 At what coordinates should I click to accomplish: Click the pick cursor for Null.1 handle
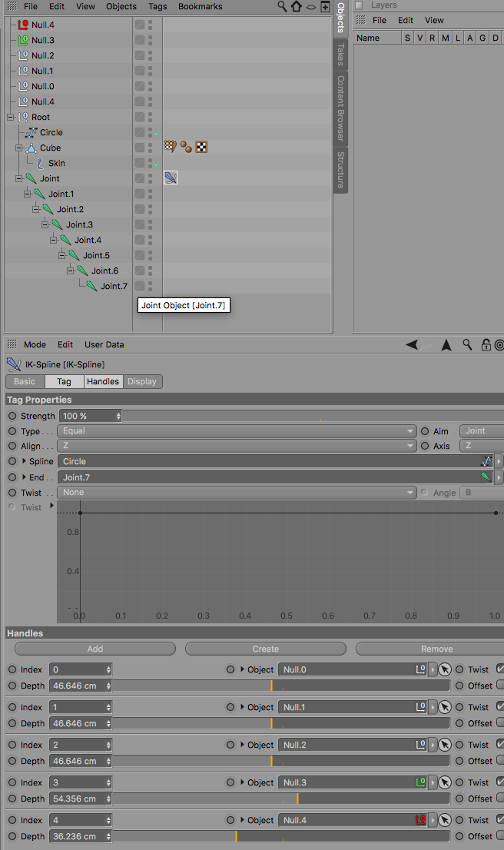[x=445, y=707]
